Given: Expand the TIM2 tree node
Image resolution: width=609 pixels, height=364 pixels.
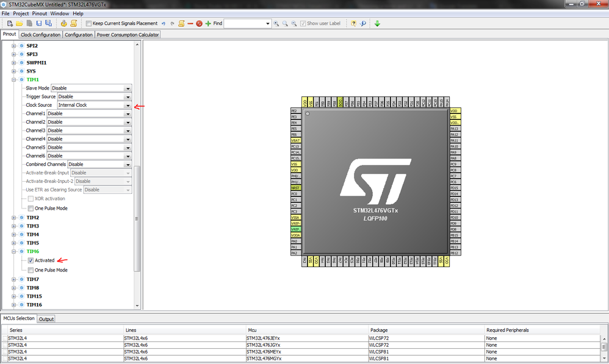Looking at the screenshot, I should [x=14, y=218].
